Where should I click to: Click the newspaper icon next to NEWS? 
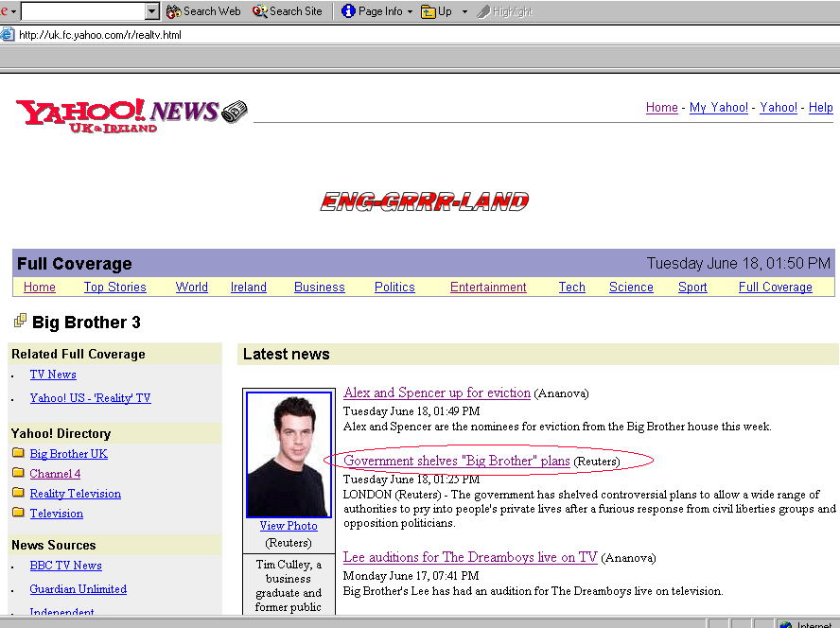(234, 112)
